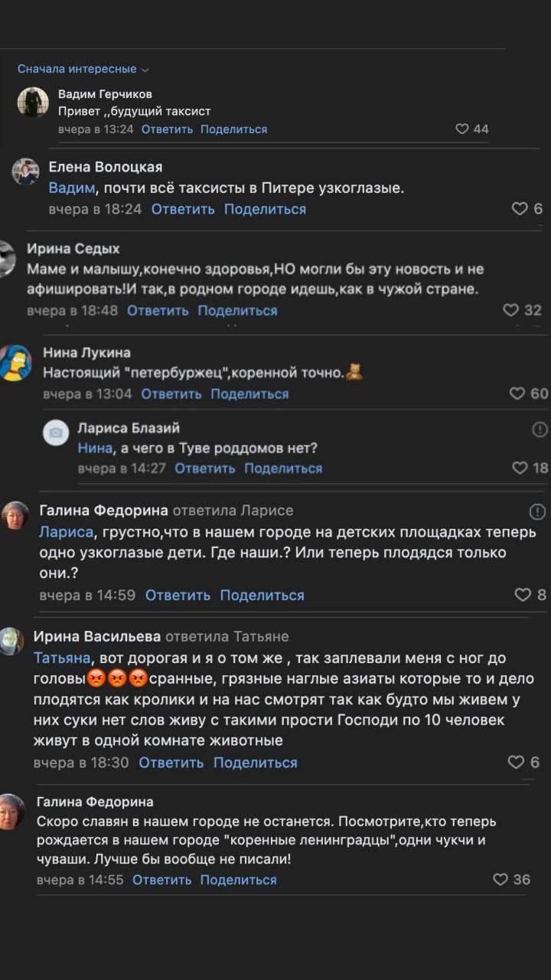Click the heart icon on Ирина Седых's comment
The height and width of the screenshot is (980, 551).
point(509,309)
